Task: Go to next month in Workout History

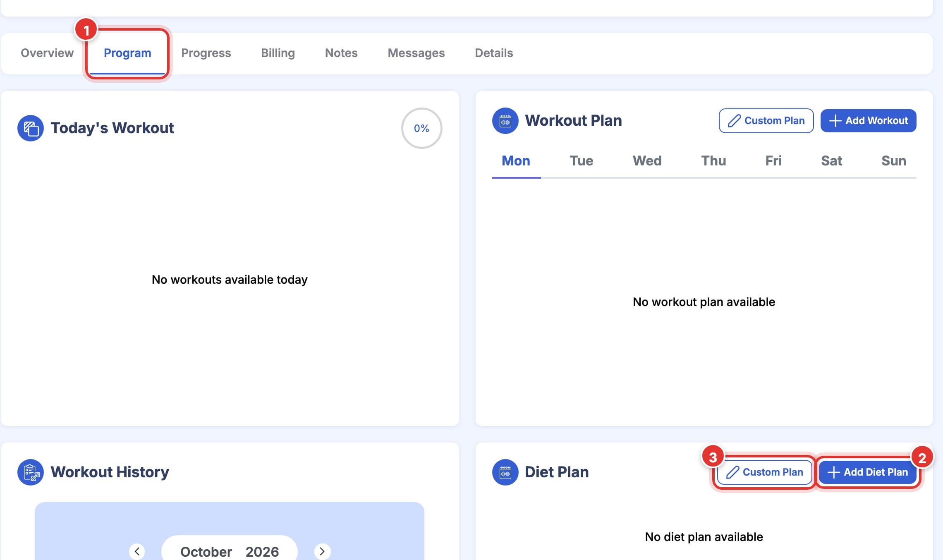Action: [x=322, y=551]
